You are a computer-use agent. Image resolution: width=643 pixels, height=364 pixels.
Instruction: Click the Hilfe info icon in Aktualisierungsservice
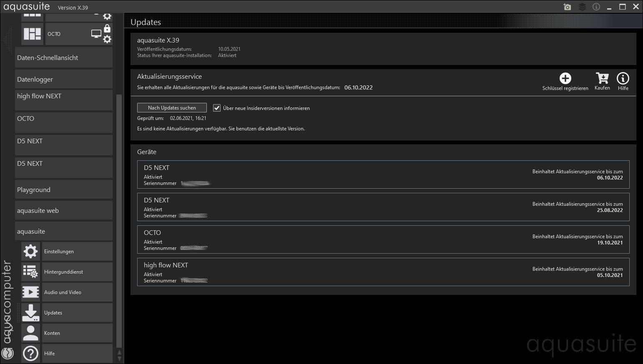click(623, 78)
